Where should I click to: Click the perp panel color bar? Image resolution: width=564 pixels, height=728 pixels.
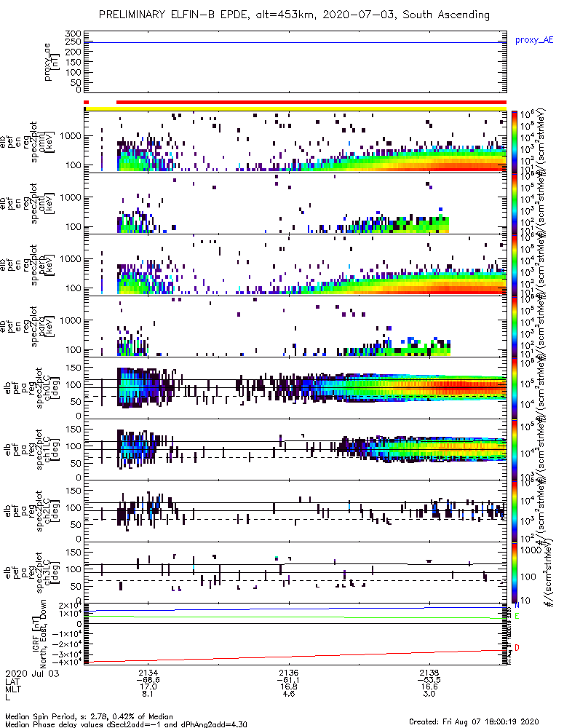click(x=514, y=265)
